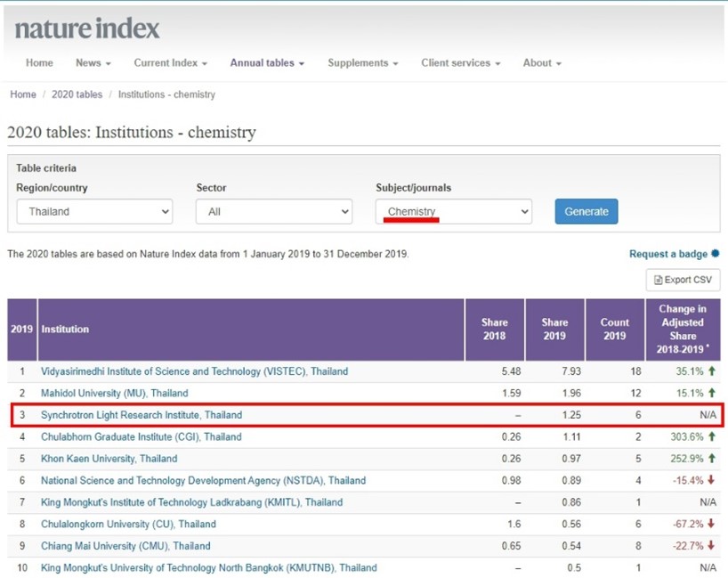
Task: Click the Share 2018 column header
Action: pos(495,330)
